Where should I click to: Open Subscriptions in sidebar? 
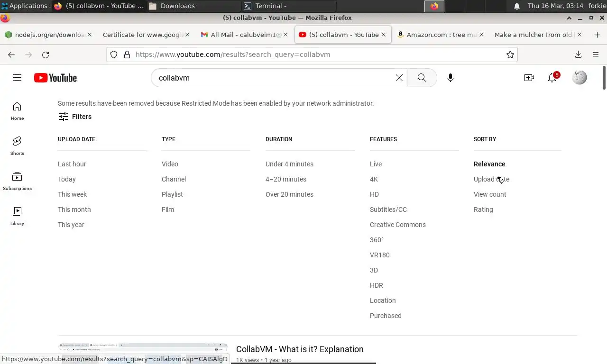point(17,182)
